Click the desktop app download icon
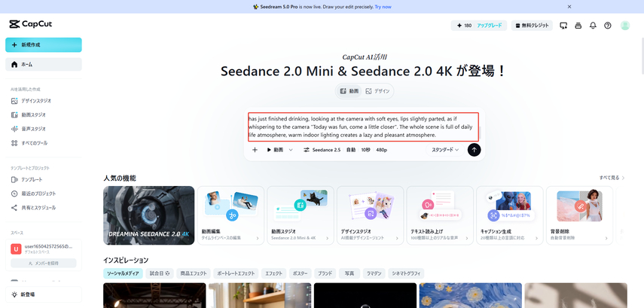Viewport: 644px width, 308px height. [x=563, y=26]
